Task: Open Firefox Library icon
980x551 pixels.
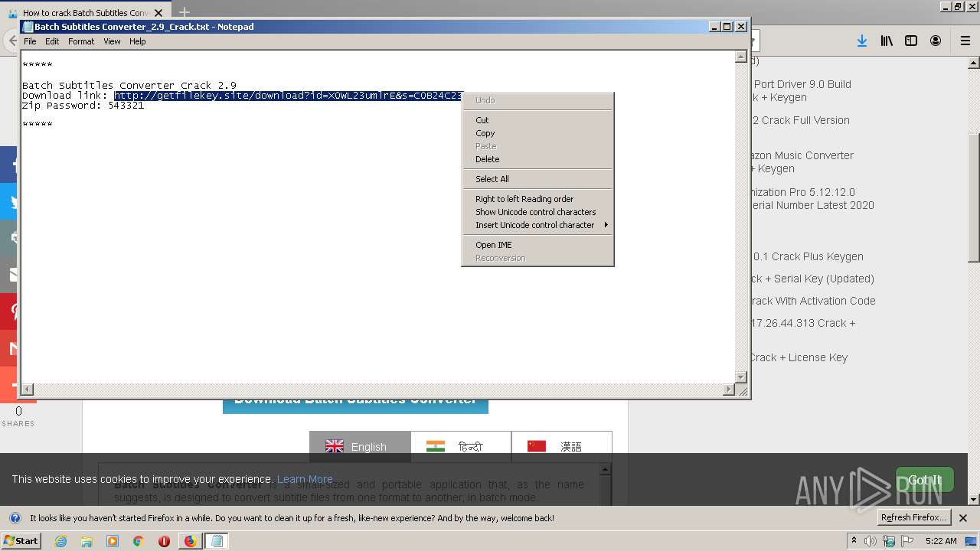Action: [x=887, y=41]
